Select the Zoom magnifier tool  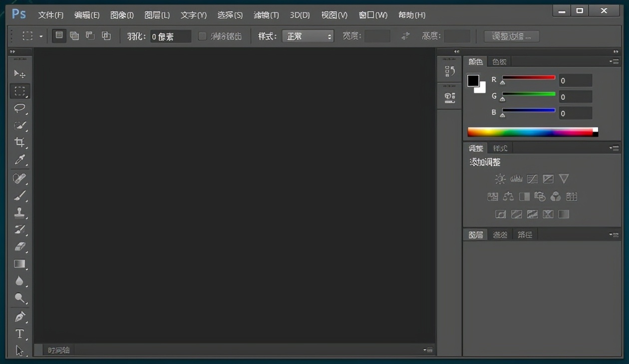(x=19, y=298)
